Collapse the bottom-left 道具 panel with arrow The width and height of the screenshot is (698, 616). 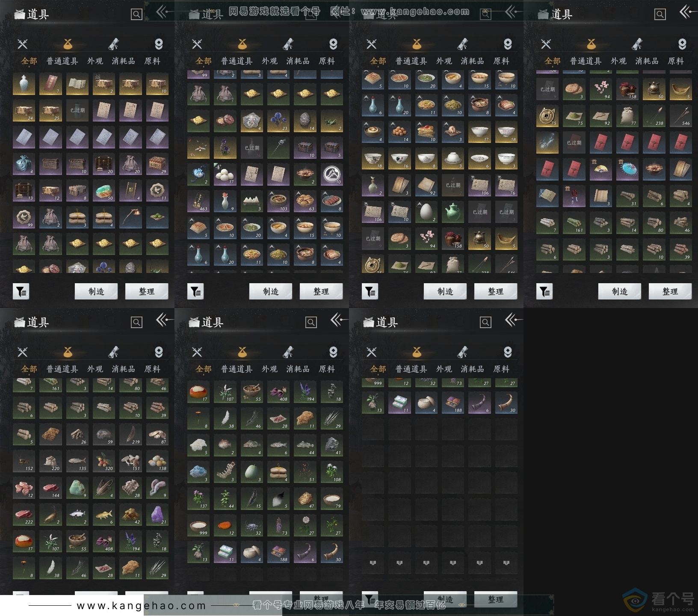[164, 320]
